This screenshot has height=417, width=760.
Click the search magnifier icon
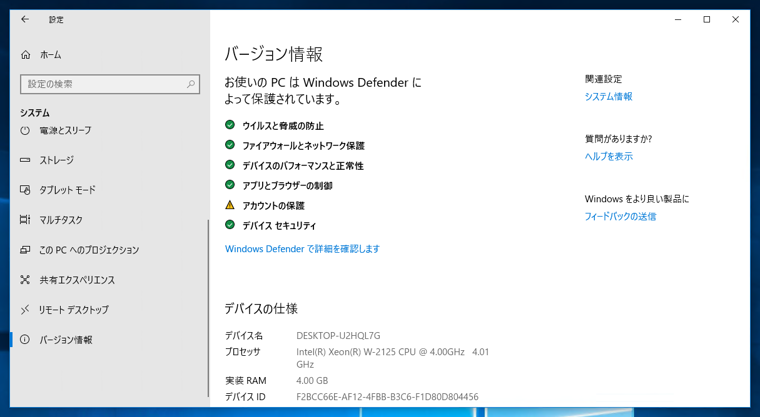pyautogui.click(x=191, y=84)
